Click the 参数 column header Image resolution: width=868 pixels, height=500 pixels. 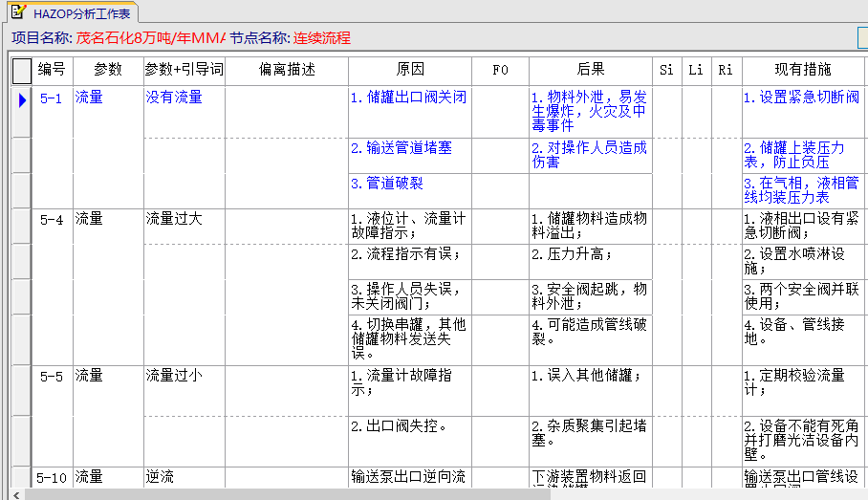[108, 70]
